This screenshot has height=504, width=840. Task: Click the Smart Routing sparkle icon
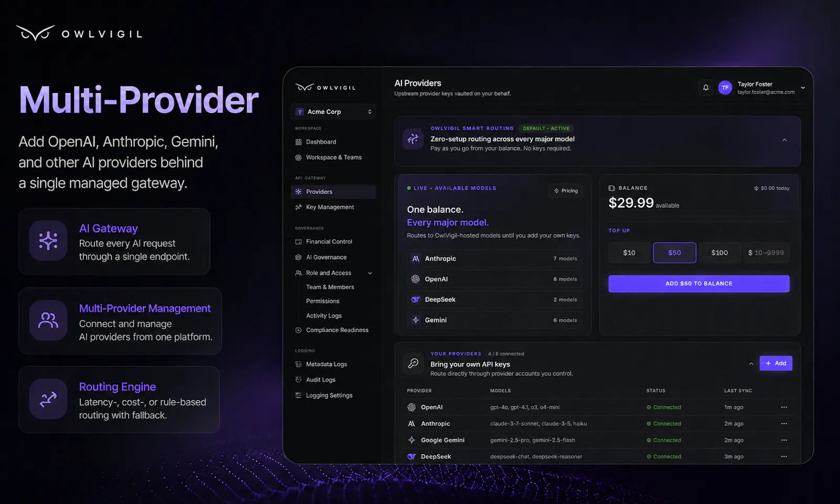click(413, 139)
